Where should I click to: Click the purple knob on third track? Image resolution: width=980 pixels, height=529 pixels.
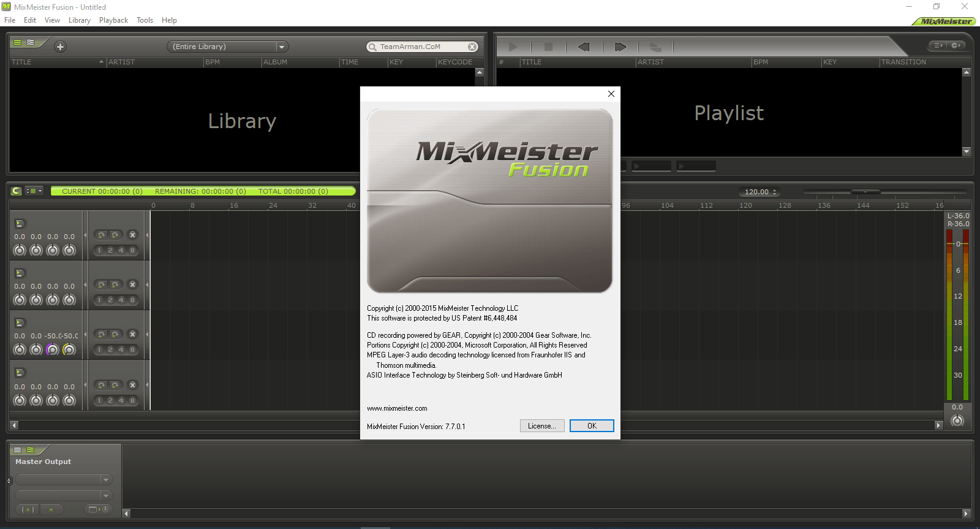(x=53, y=349)
